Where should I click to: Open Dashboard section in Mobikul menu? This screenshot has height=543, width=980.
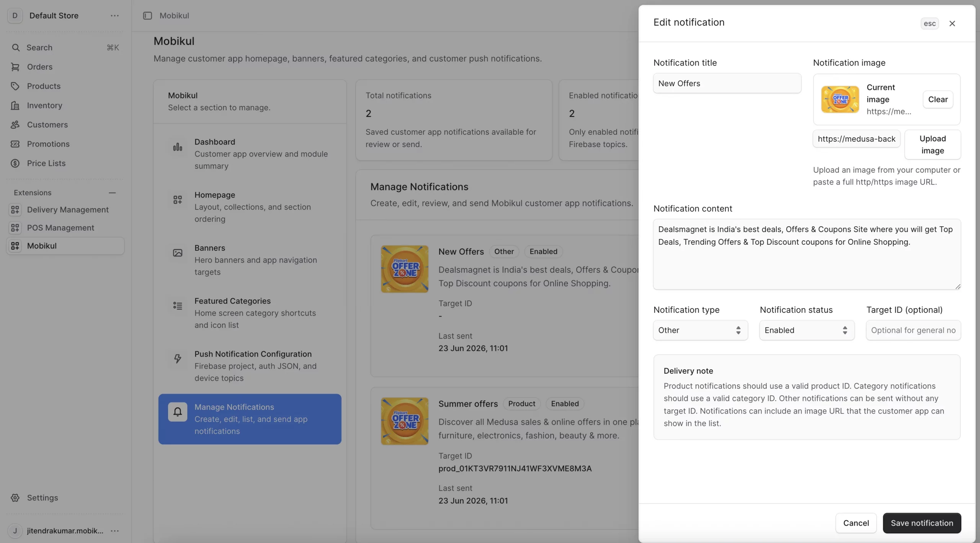point(250,154)
